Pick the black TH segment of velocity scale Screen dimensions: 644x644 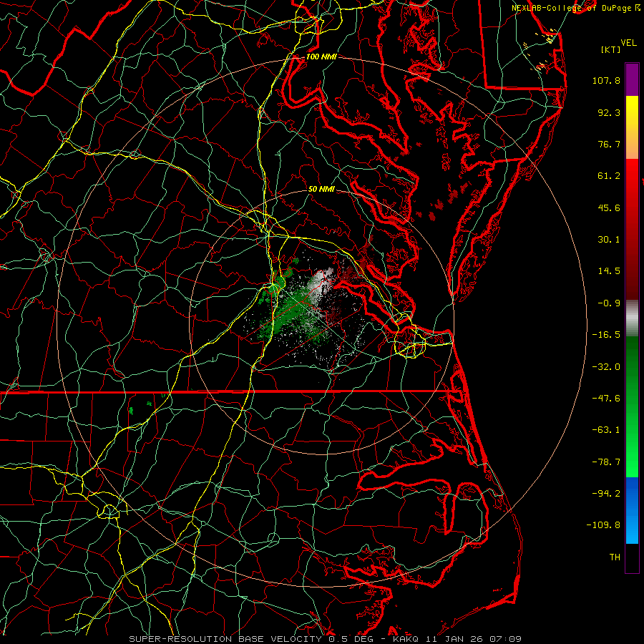[x=632, y=558]
